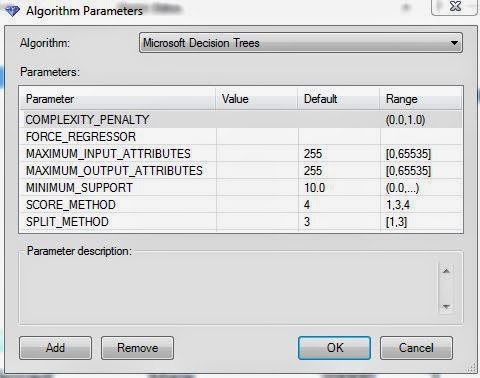480x378 pixels.
Task: Click the range 1,3,4 cell
Action: coord(421,205)
